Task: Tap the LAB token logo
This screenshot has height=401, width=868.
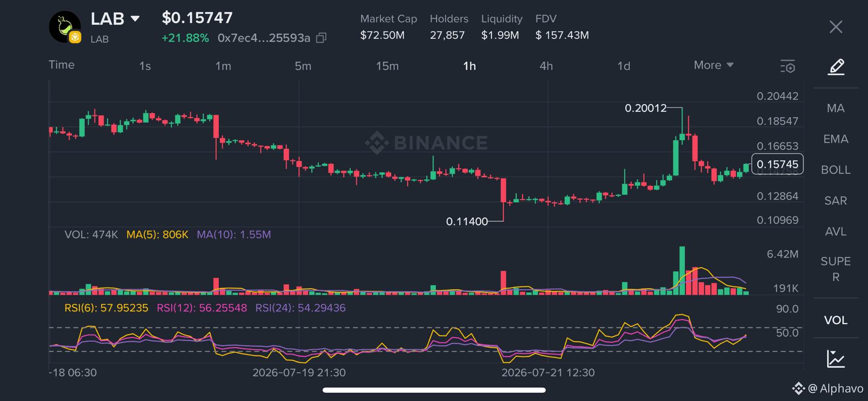Action: (65, 27)
